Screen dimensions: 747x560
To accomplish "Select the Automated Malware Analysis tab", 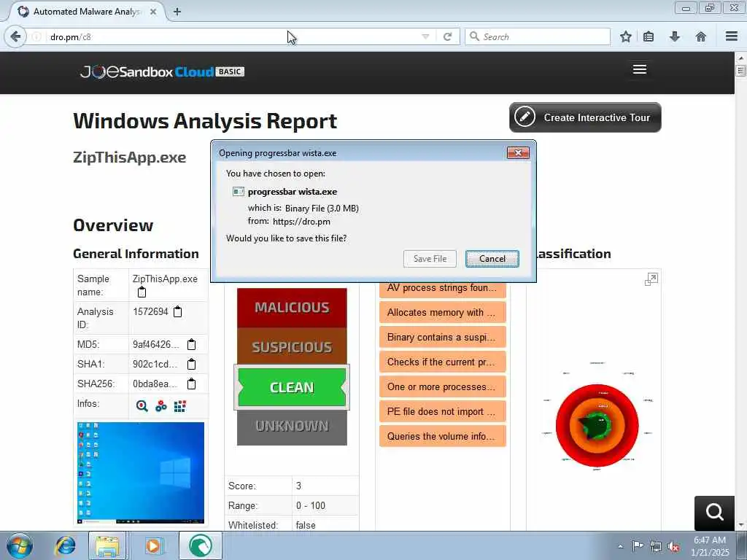I will [x=86, y=12].
